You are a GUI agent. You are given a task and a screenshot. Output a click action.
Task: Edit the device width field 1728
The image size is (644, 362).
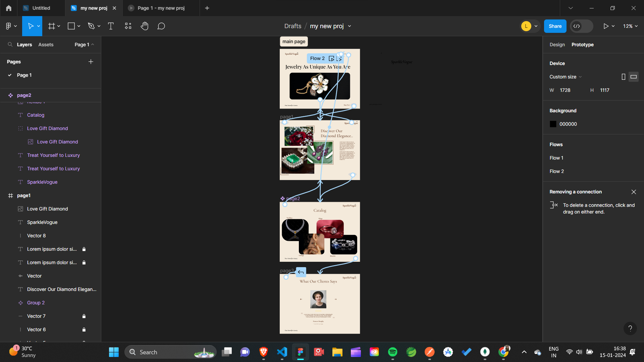565,90
